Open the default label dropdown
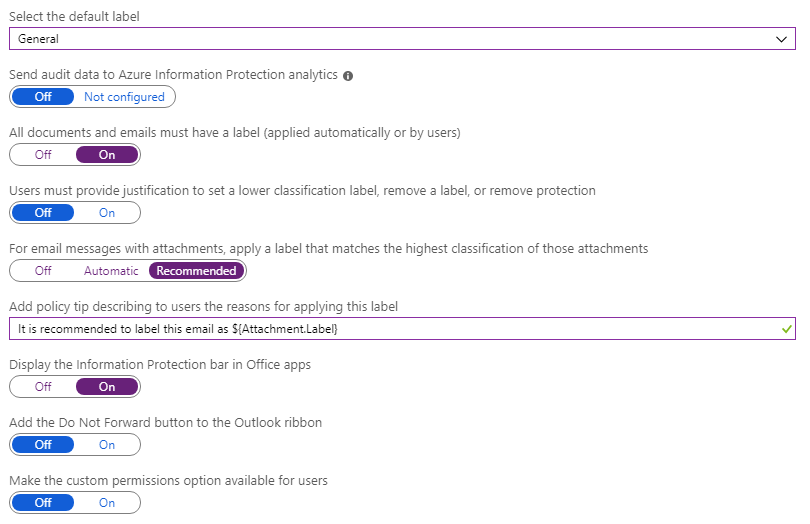The image size is (810, 524). click(400, 39)
